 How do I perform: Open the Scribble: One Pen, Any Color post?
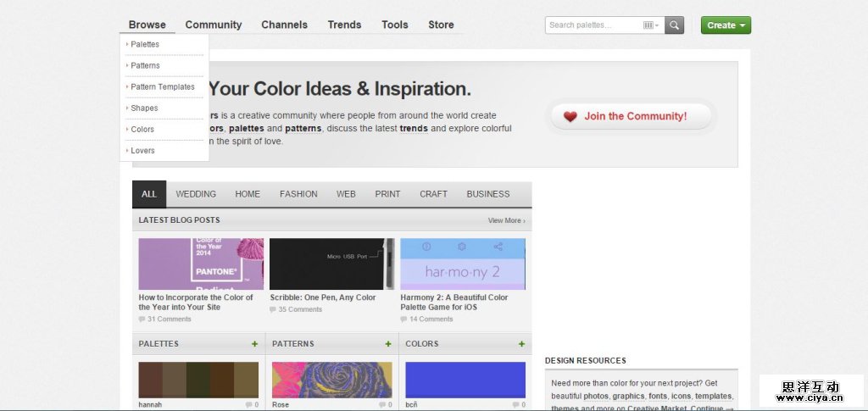pyautogui.click(x=323, y=297)
